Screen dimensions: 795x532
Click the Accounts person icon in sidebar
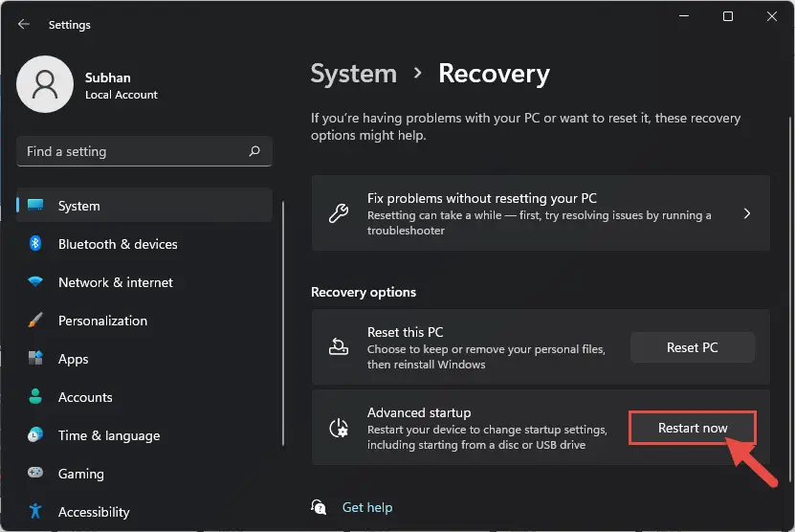point(35,396)
